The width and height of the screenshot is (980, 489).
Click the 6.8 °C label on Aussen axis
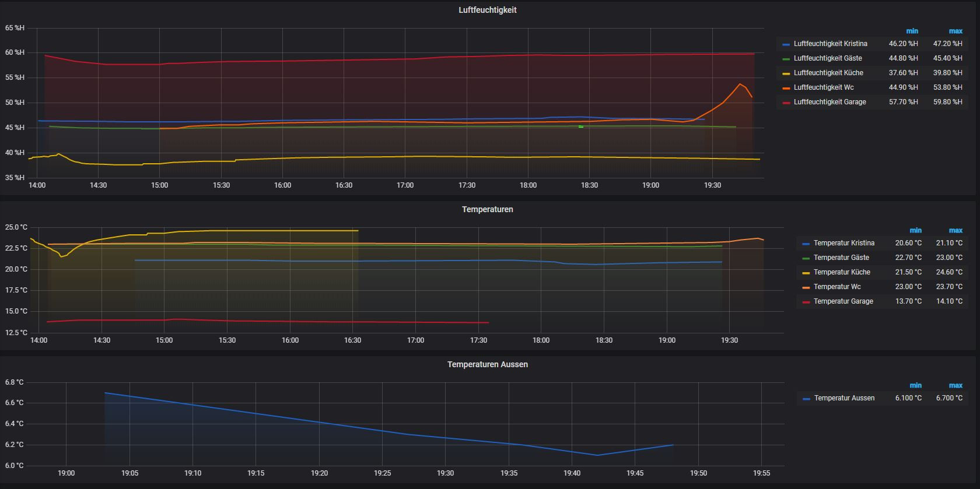[15, 382]
